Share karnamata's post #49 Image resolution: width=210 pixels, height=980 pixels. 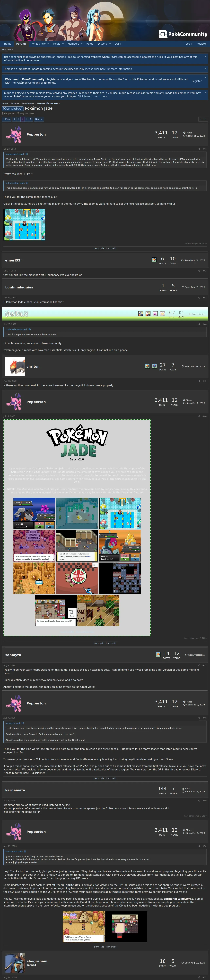point(199,800)
